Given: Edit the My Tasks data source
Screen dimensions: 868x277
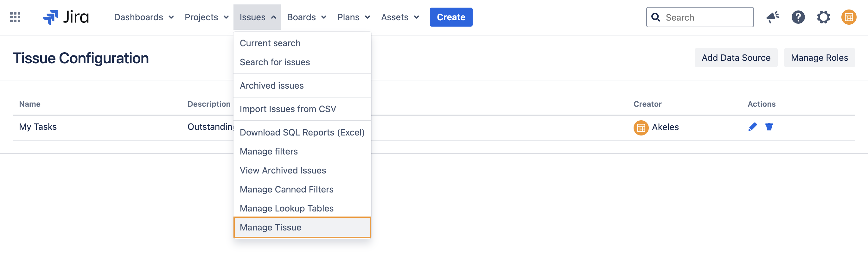Looking at the screenshot, I should pos(752,127).
